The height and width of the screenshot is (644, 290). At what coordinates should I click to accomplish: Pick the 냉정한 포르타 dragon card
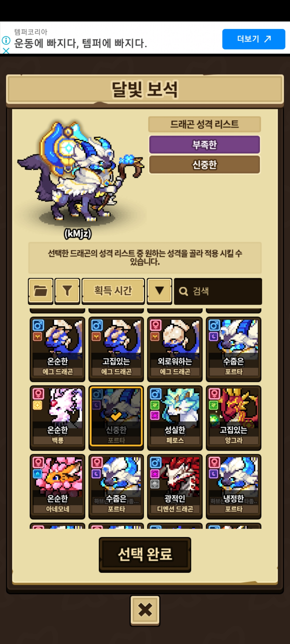(x=234, y=486)
